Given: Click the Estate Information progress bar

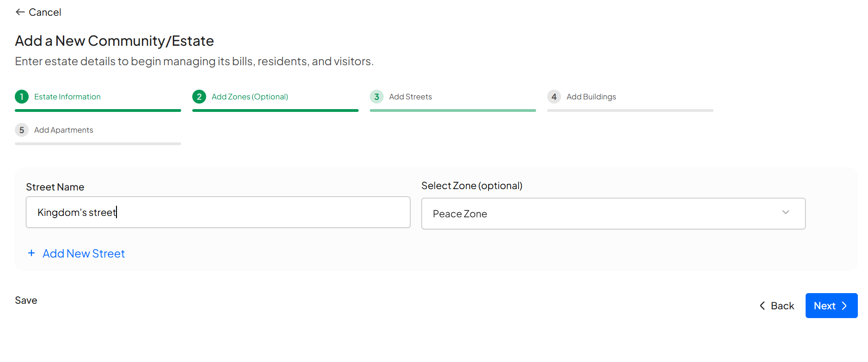Looking at the screenshot, I should coord(98,110).
